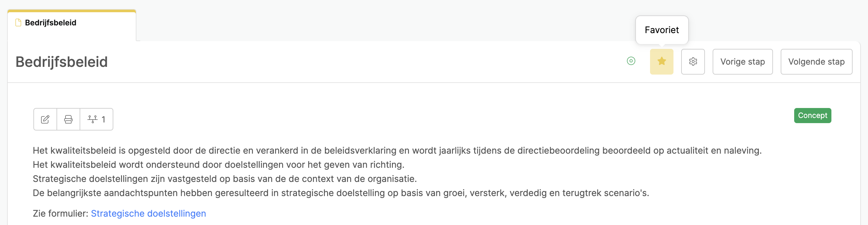
Task: Open the edit document pencil icon
Action: point(45,120)
